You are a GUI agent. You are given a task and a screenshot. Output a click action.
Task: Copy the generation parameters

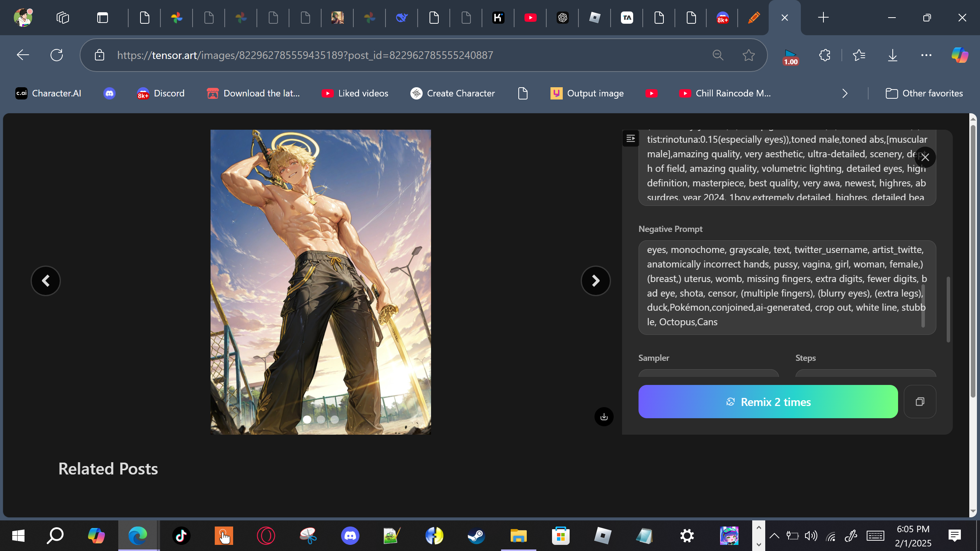[920, 401]
